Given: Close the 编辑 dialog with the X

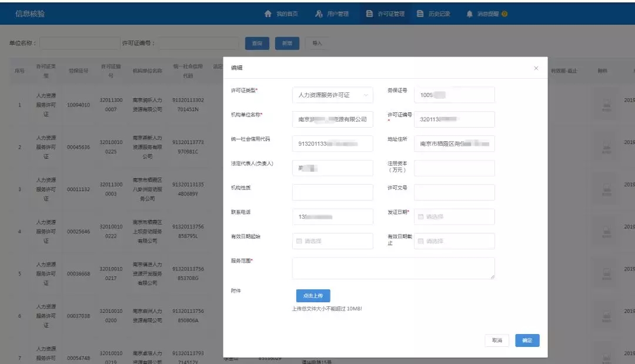Looking at the screenshot, I should 536,68.
